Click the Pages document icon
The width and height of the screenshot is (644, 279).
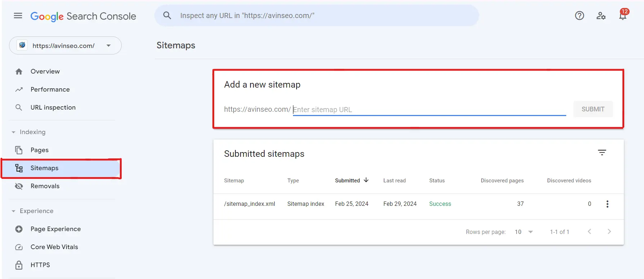click(x=19, y=150)
